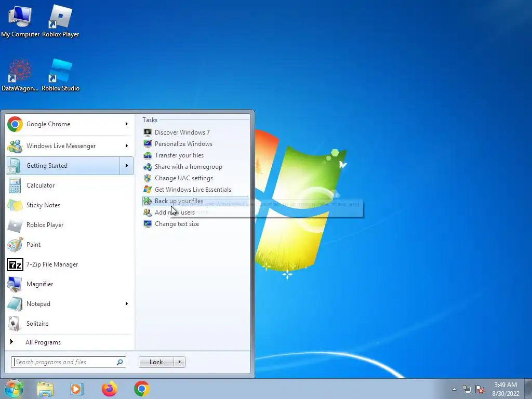Open Action Center flag tray icon
The height and width of the screenshot is (399, 532).
[480, 389]
